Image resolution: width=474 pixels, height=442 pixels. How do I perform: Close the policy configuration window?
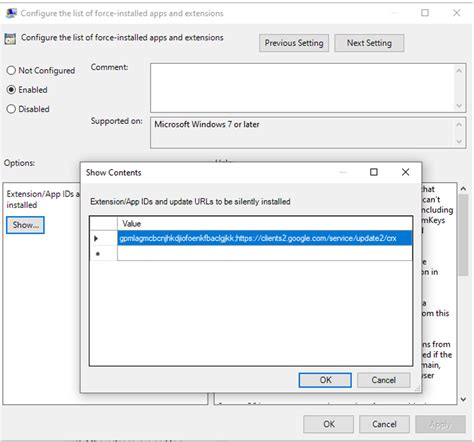coord(456,13)
